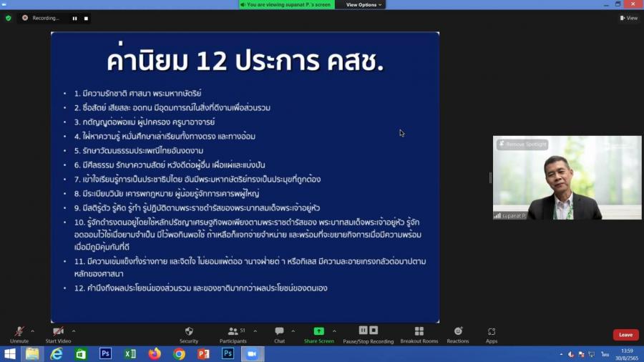Unmute the microphone
The image size is (644, 362).
(x=19, y=334)
